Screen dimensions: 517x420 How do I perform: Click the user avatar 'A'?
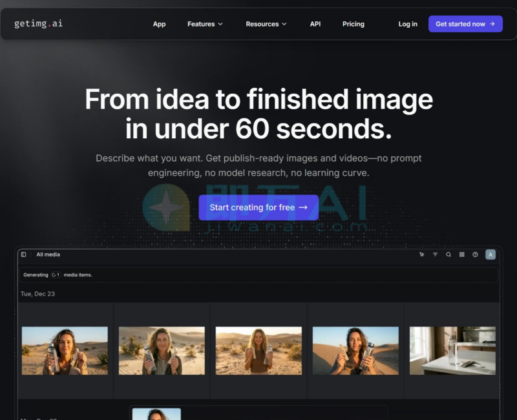click(x=491, y=255)
